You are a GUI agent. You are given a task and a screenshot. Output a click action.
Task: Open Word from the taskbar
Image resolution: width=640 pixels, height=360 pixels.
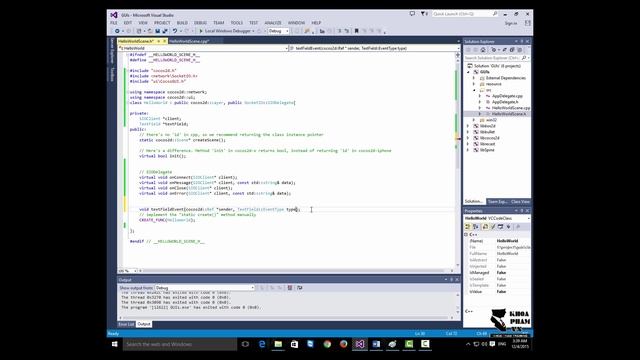coord(376,344)
